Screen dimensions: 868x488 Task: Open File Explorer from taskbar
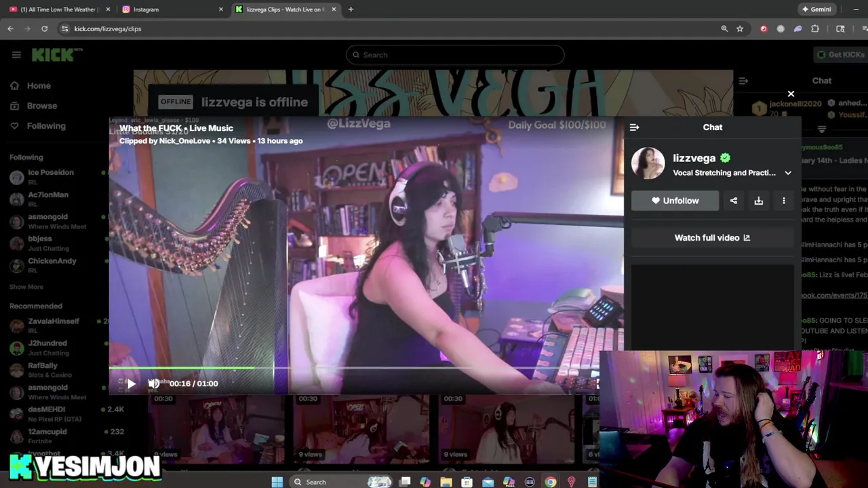coord(446,482)
